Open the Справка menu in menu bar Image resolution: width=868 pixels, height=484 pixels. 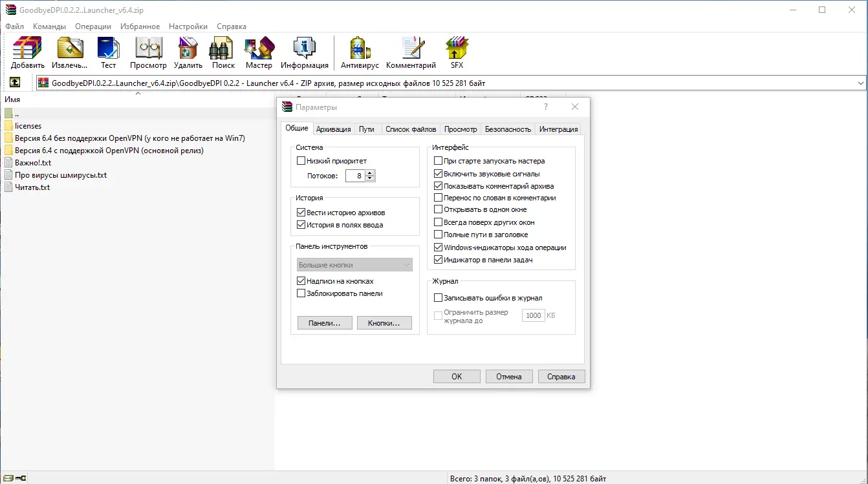(x=232, y=26)
